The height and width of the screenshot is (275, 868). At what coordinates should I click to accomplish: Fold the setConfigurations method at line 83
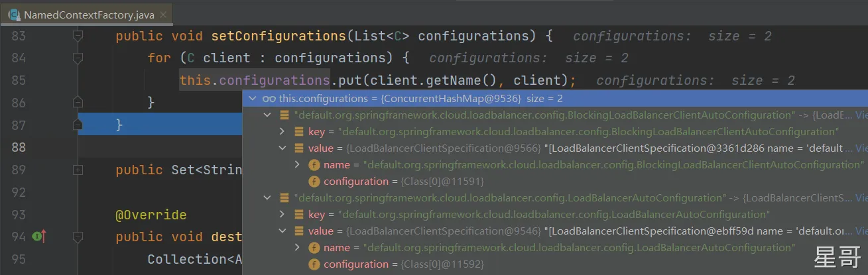coord(78,36)
